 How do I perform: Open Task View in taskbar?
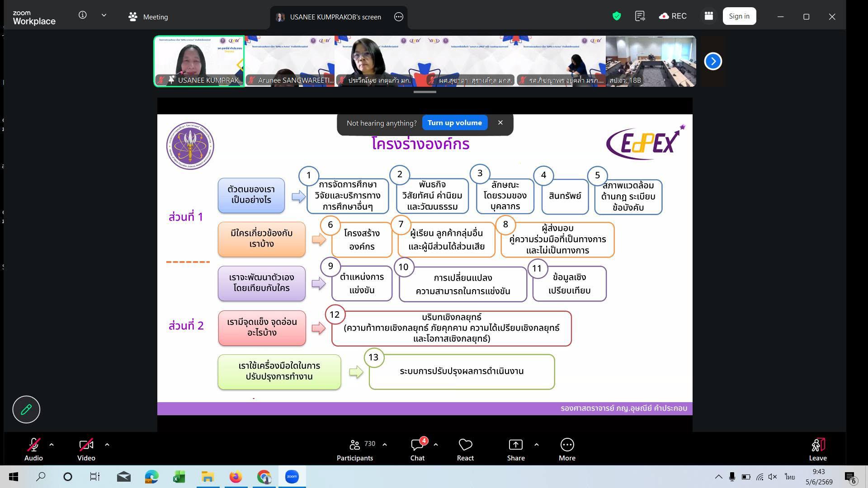[94, 477]
